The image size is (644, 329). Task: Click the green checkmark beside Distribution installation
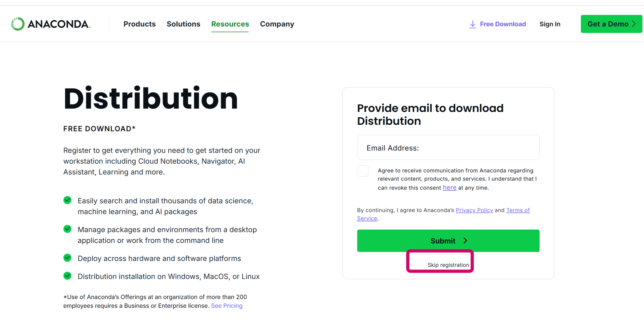(x=67, y=276)
